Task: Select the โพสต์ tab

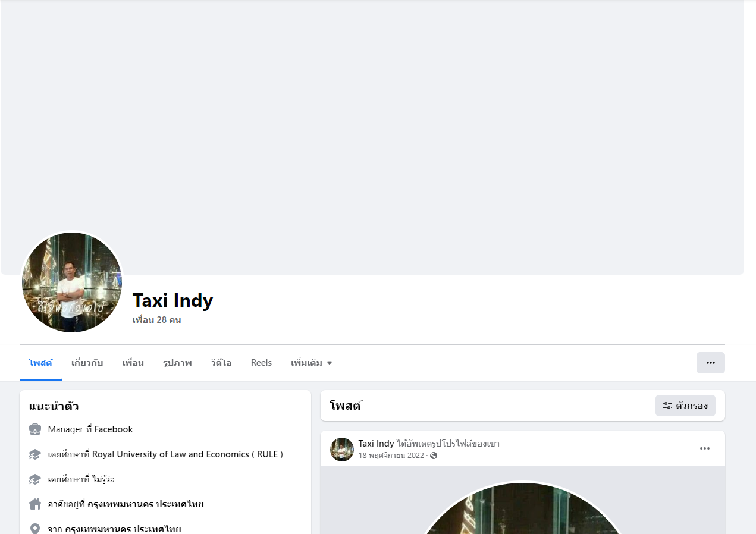Action: click(40, 363)
